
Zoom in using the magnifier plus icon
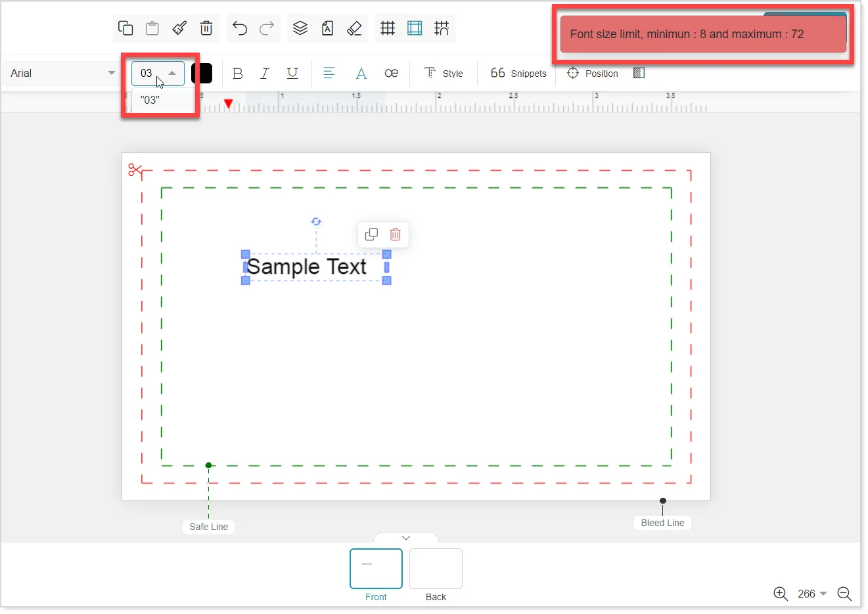coord(781,594)
